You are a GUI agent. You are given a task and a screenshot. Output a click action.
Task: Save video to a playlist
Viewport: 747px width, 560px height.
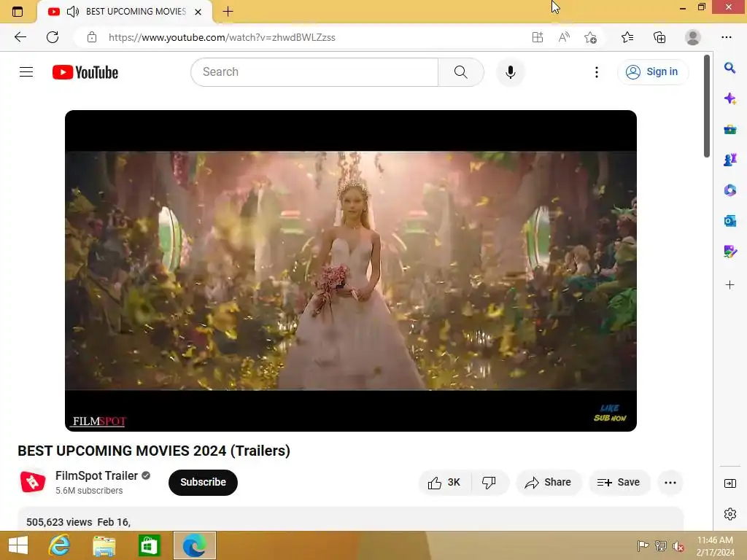[x=619, y=483]
